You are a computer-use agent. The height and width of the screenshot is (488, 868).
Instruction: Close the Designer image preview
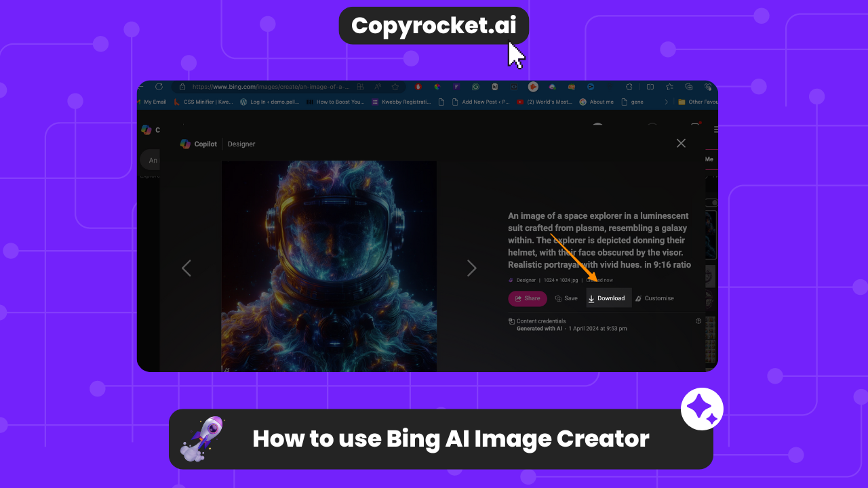681,143
